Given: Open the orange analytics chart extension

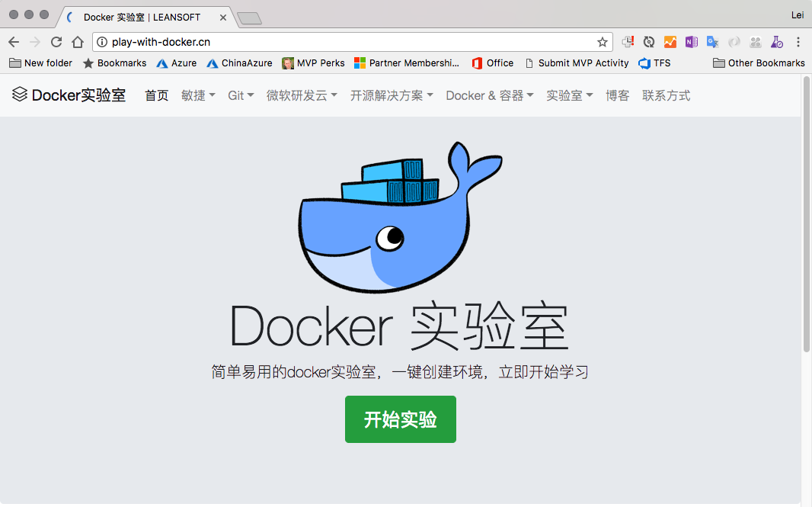Looking at the screenshot, I should click(670, 42).
